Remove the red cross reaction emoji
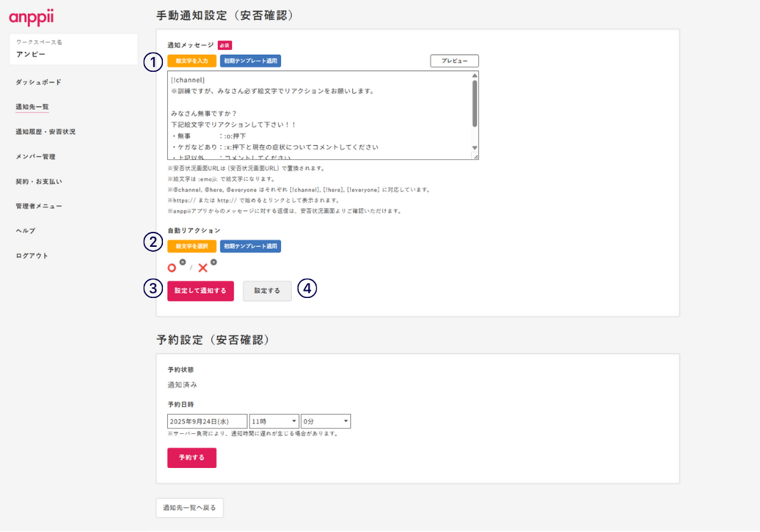The width and height of the screenshot is (760, 532). 213,262
